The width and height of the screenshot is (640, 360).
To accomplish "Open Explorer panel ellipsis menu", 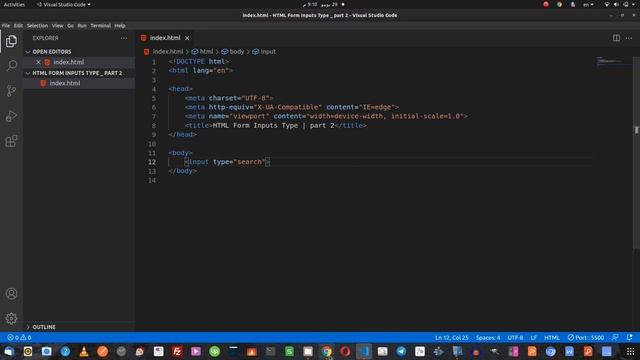I will [124, 38].
